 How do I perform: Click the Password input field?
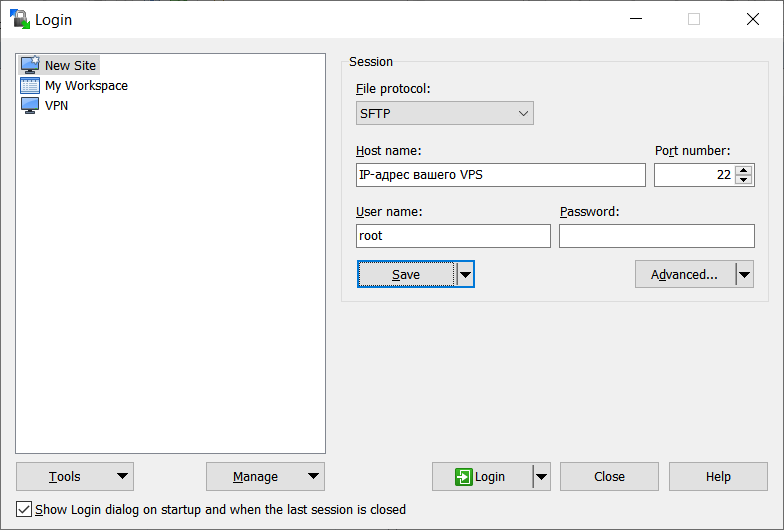click(x=656, y=236)
